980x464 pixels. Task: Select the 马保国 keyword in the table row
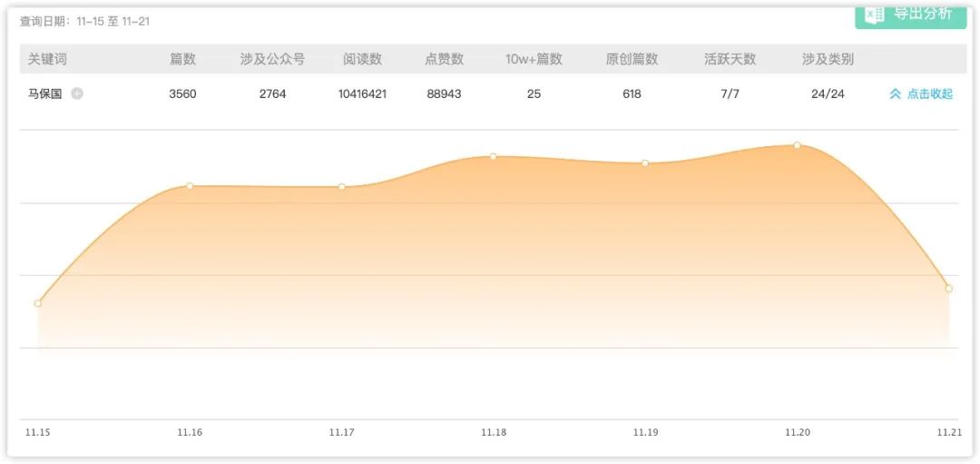pyautogui.click(x=45, y=94)
